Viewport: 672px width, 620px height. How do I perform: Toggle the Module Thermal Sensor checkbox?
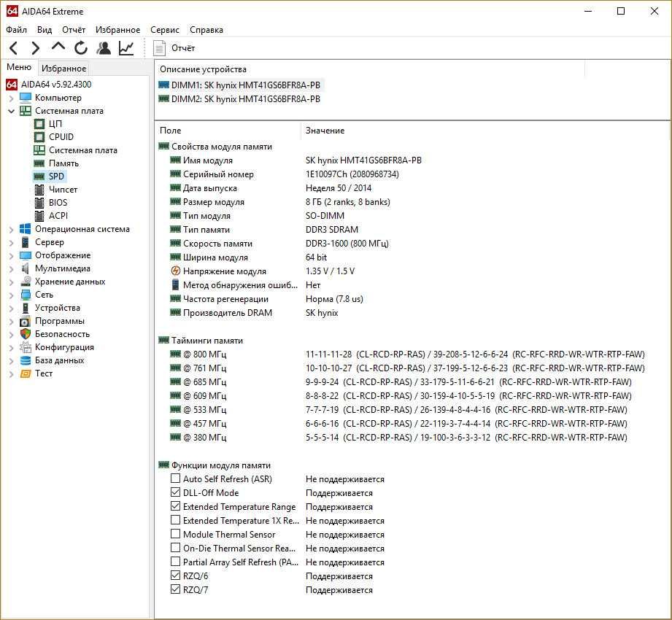(175, 533)
